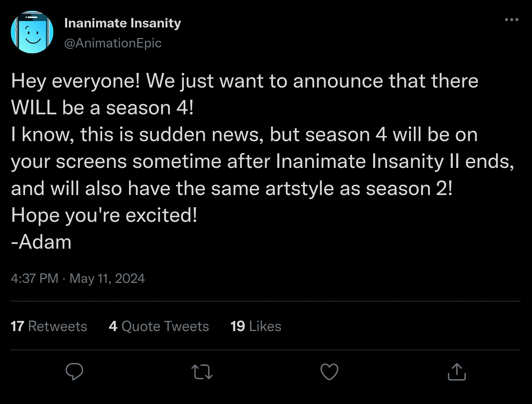Select the Inanimate Insanity display name
Screen dimensions: 532x404
(123, 23)
